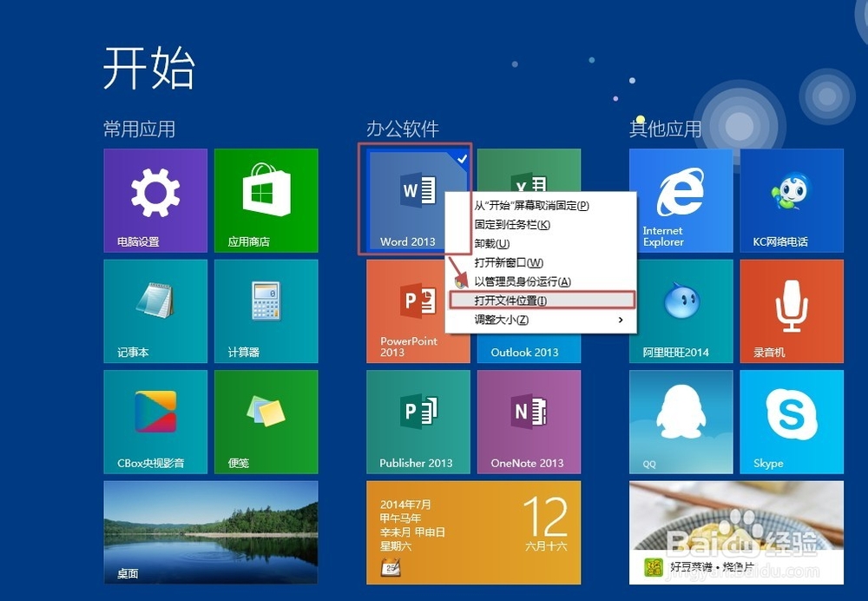This screenshot has height=601, width=868.
Task: Expand the 调整大小(Z) submenu arrow
Action: click(621, 320)
